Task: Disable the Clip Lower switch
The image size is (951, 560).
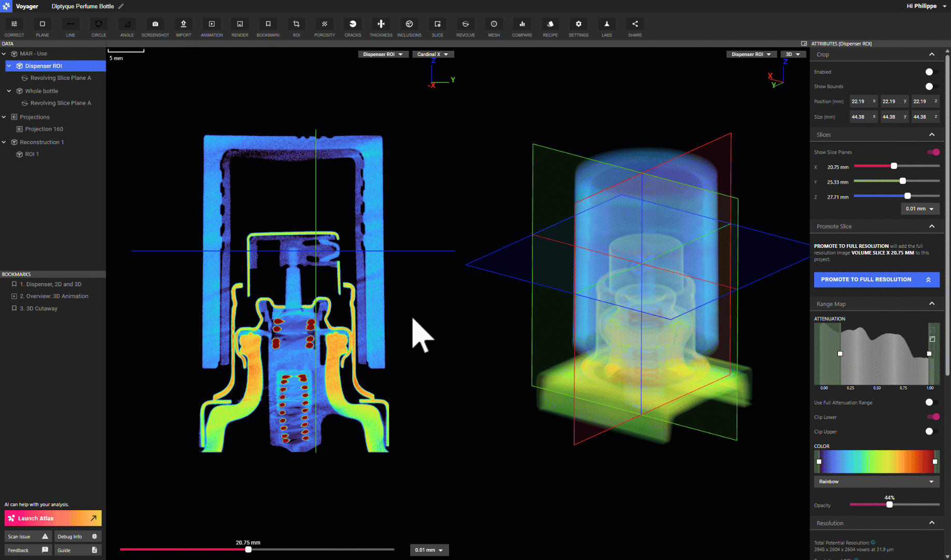Action: 933,417
